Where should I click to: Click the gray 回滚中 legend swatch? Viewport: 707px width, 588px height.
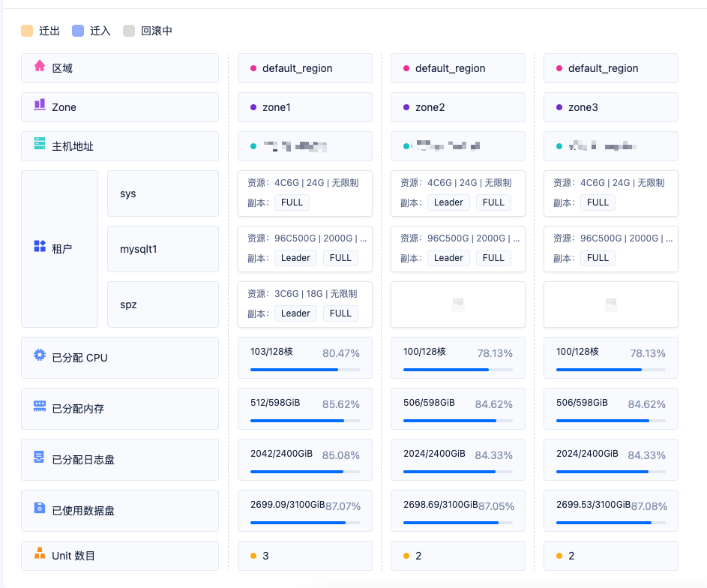point(129,31)
